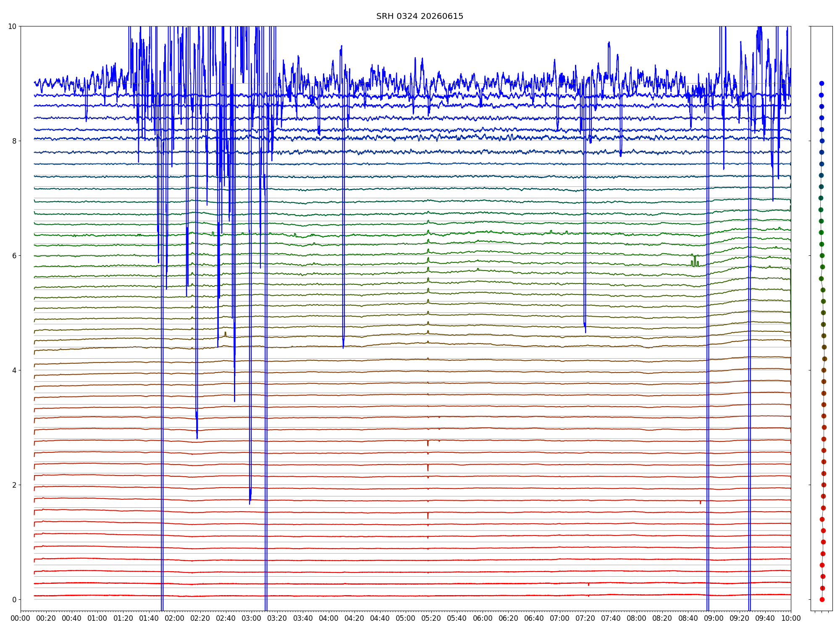Pick the time label "02:00"
The height and width of the screenshot is (630, 840).
(x=175, y=619)
